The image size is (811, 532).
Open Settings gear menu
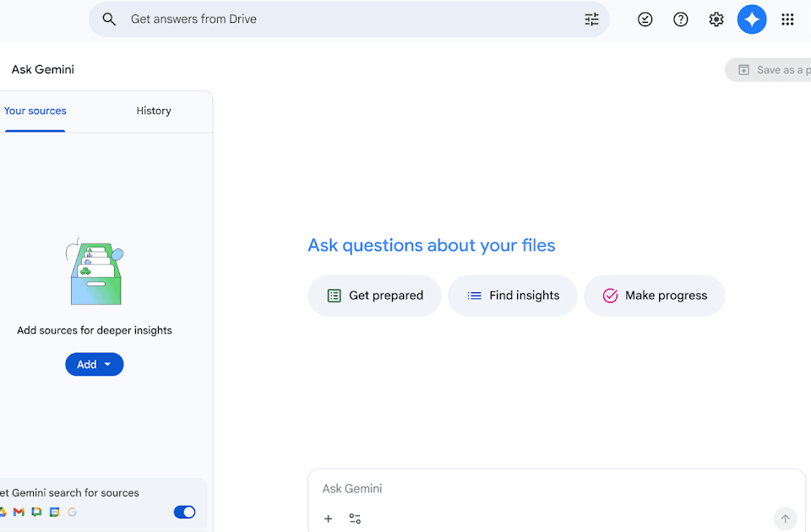(x=716, y=19)
